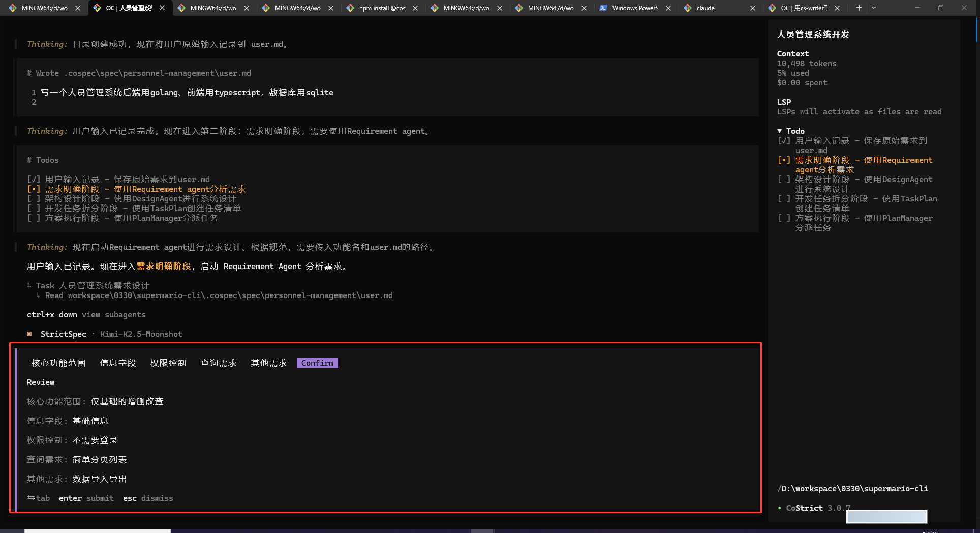Click the orange StrictSpec agent indicator square
Viewport: 980px width, 533px height.
coord(29,334)
